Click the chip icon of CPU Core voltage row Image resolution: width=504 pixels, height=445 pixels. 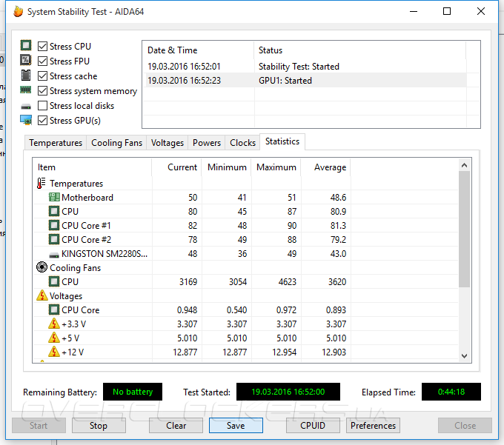click(x=54, y=310)
